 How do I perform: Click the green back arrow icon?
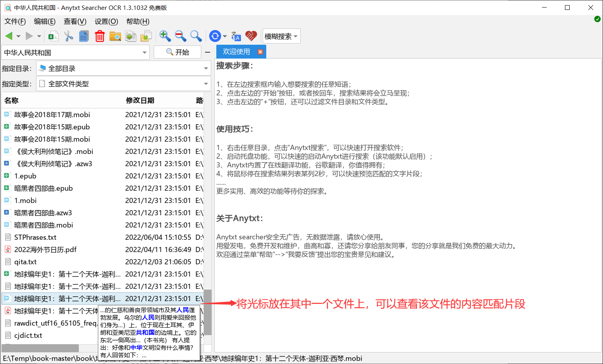click(9, 36)
